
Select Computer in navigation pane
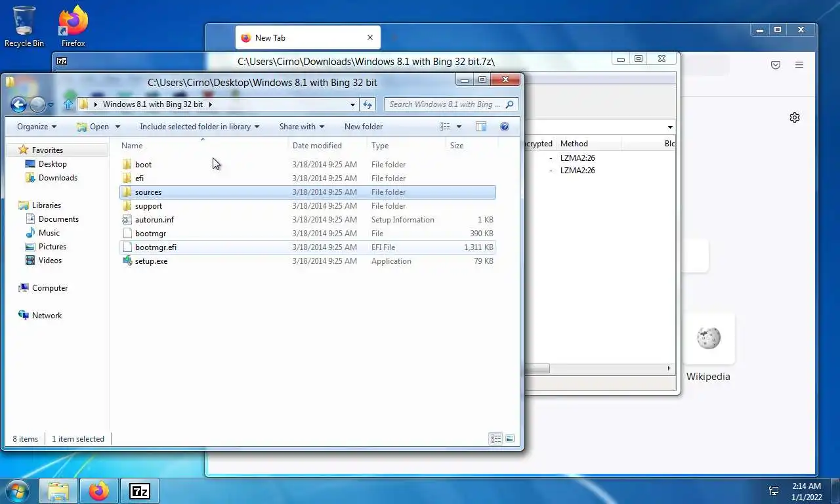pyautogui.click(x=50, y=288)
